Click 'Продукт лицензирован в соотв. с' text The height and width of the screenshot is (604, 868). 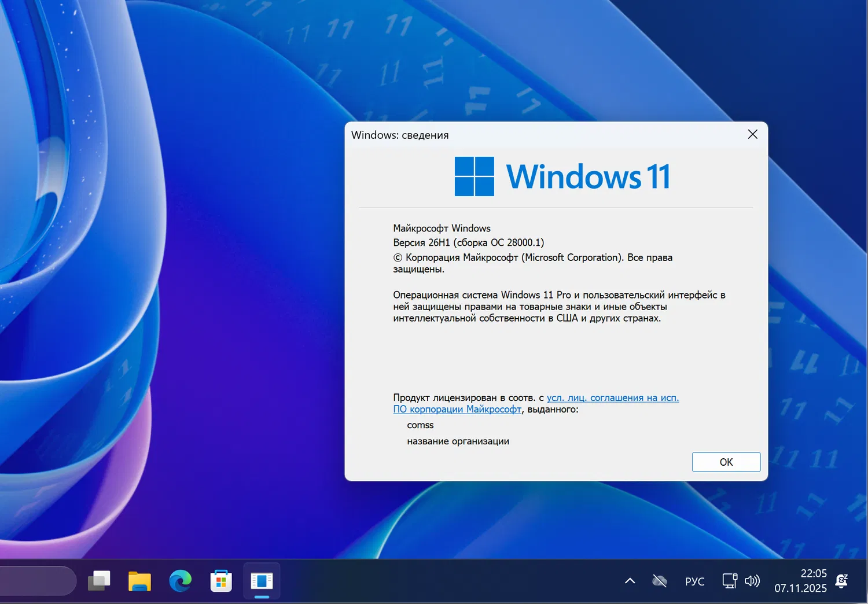[x=469, y=397]
